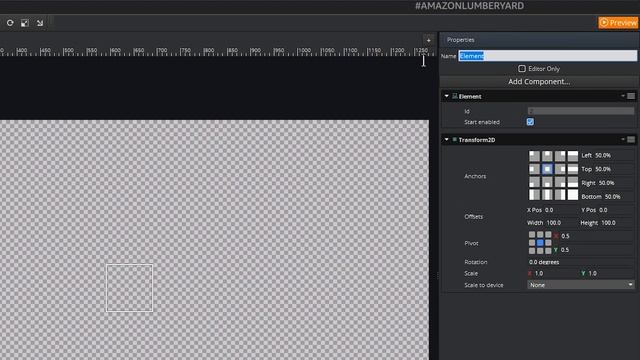Choose the top horizontal-stretch anchor preset

tap(573, 156)
